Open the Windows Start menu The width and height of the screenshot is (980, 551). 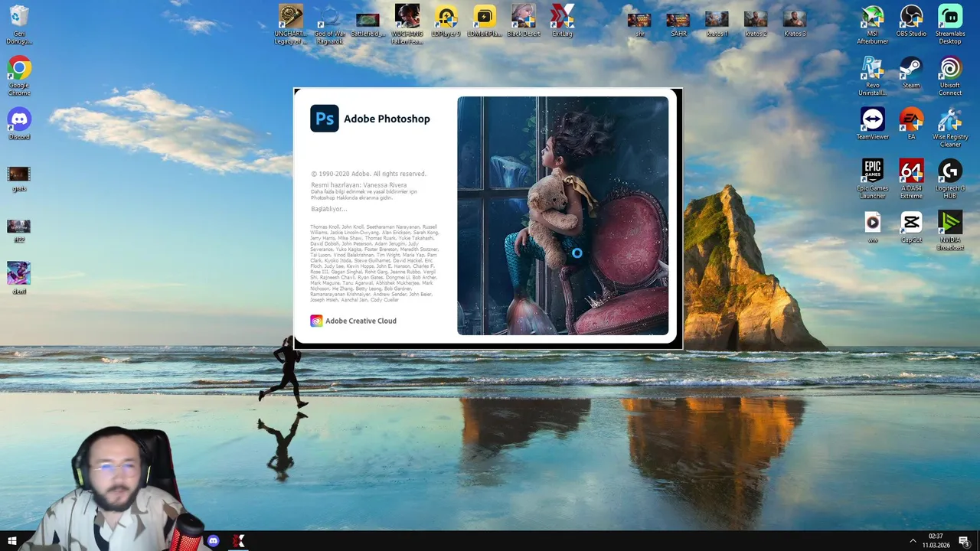tap(12, 541)
